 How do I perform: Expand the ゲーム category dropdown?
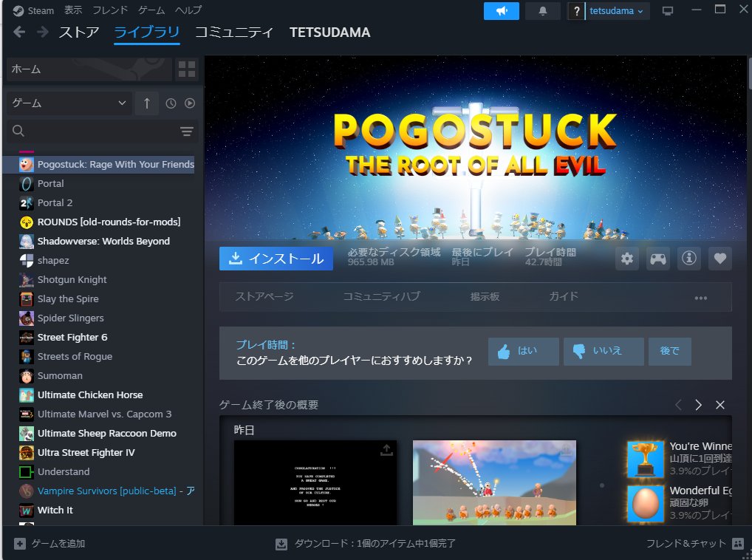69,103
